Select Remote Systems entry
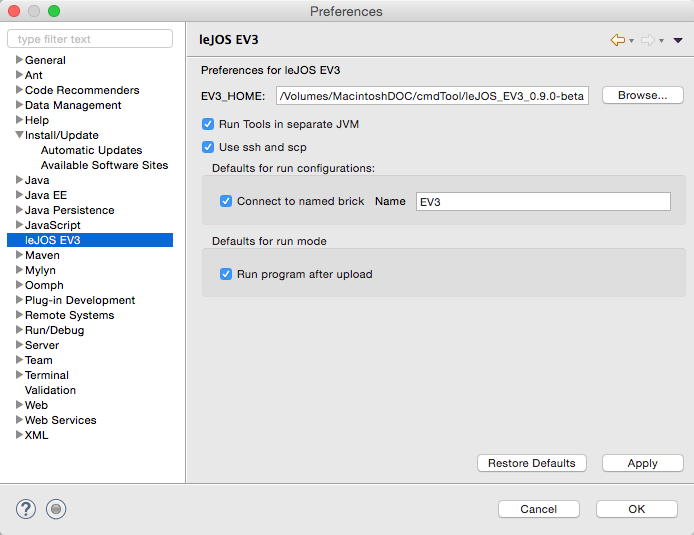 point(69,315)
